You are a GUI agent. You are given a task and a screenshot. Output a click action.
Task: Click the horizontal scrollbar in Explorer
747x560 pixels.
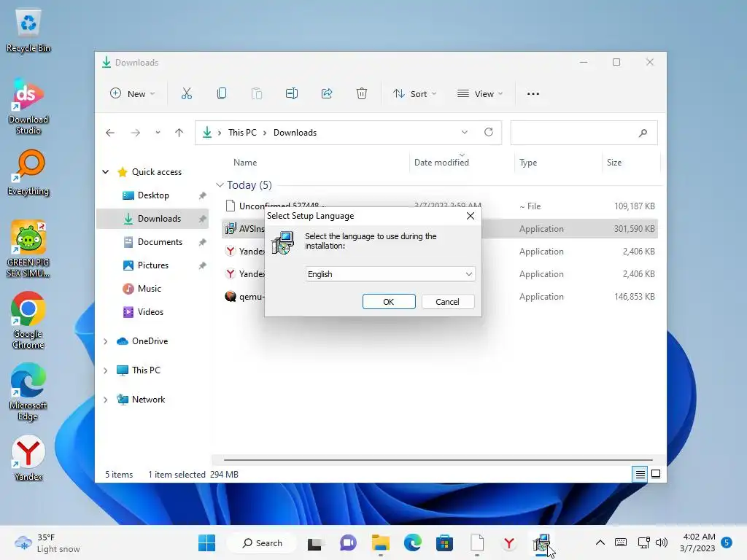pyautogui.click(x=438, y=460)
